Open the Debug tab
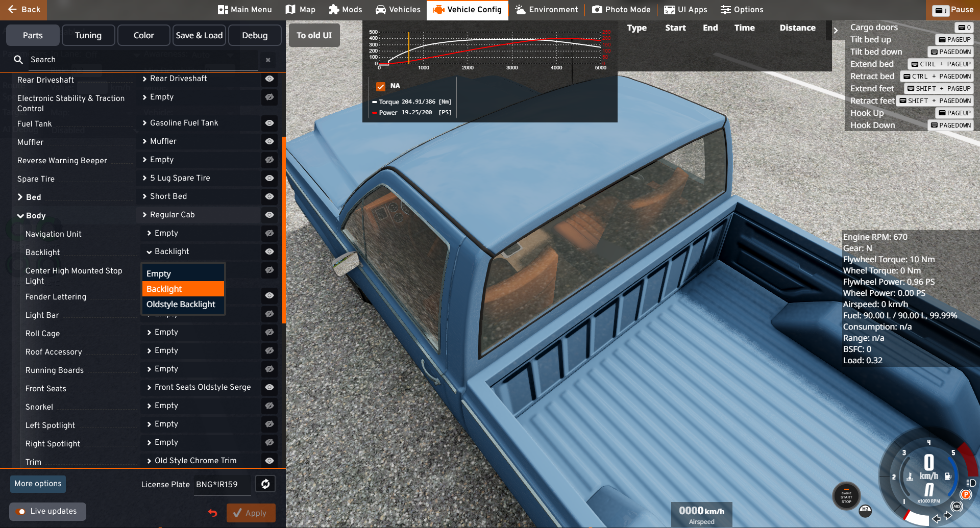The width and height of the screenshot is (980, 528). (x=255, y=35)
